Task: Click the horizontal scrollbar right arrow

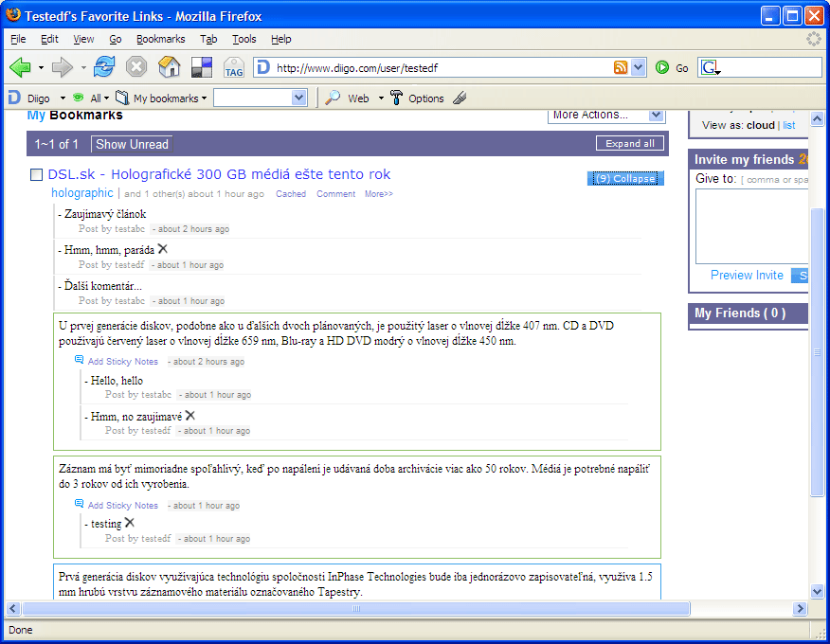Action: point(800,609)
